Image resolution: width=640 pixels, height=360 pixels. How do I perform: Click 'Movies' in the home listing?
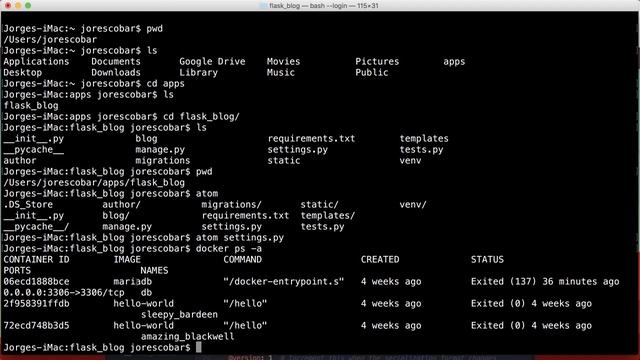[x=284, y=62]
